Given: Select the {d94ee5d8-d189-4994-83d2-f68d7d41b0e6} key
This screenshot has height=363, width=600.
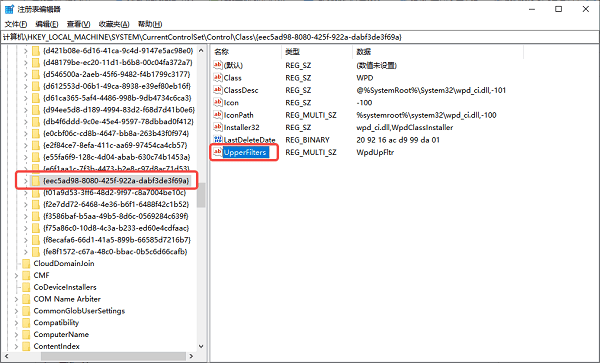Looking at the screenshot, I should coord(119,110).
